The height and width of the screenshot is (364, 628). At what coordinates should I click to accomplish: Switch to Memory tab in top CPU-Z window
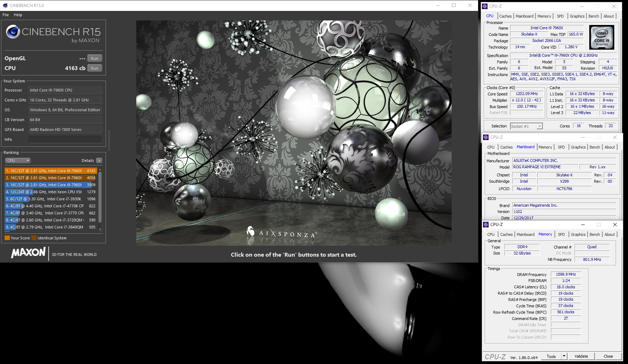click(x=544, y=16)
